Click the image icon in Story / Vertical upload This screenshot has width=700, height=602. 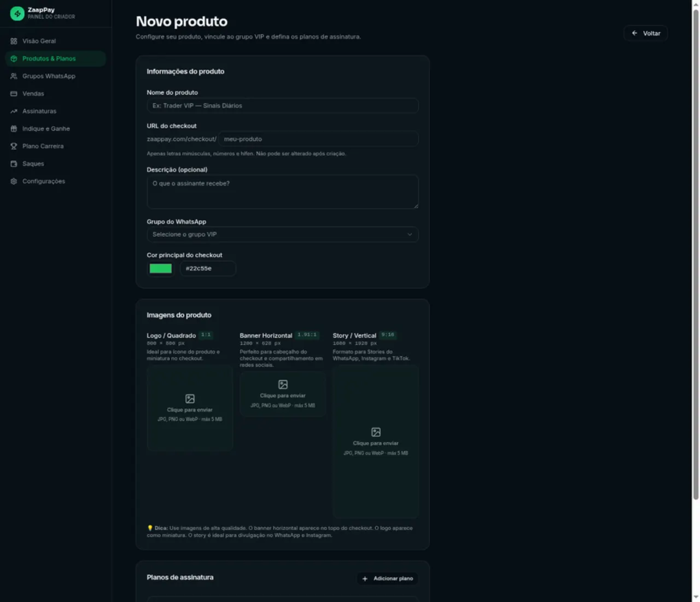click(376, 432)
